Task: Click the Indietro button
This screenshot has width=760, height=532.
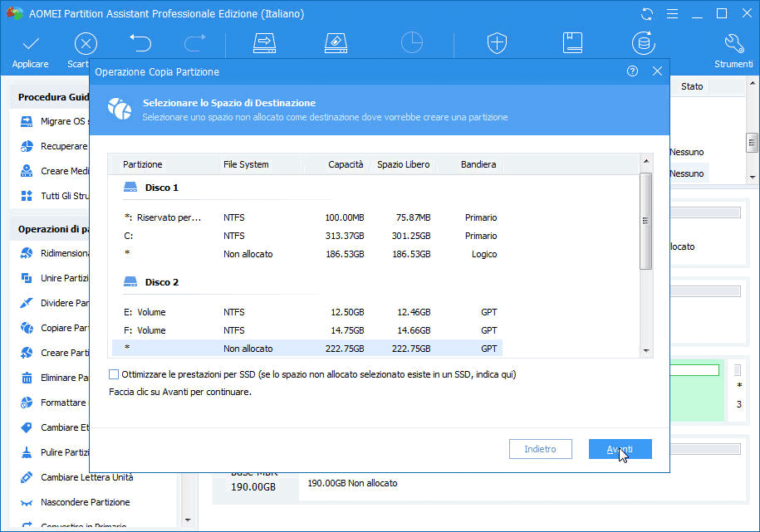Action: (540, 449)
